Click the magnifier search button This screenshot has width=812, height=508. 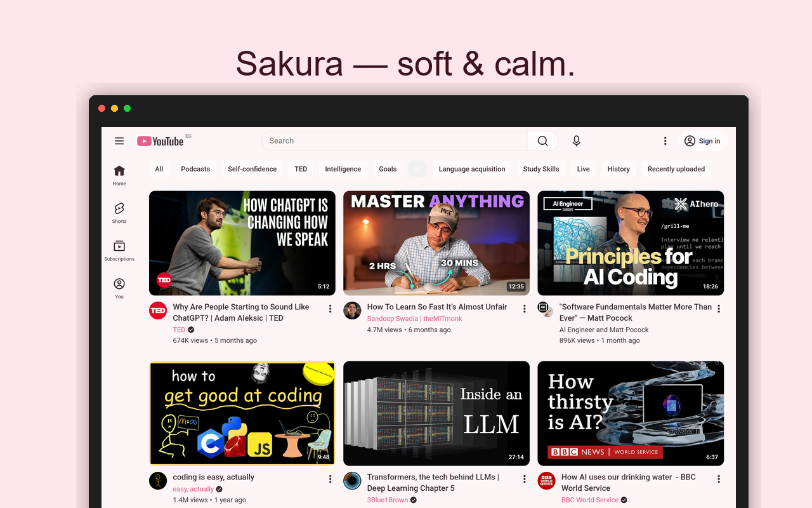click(542, 141)
